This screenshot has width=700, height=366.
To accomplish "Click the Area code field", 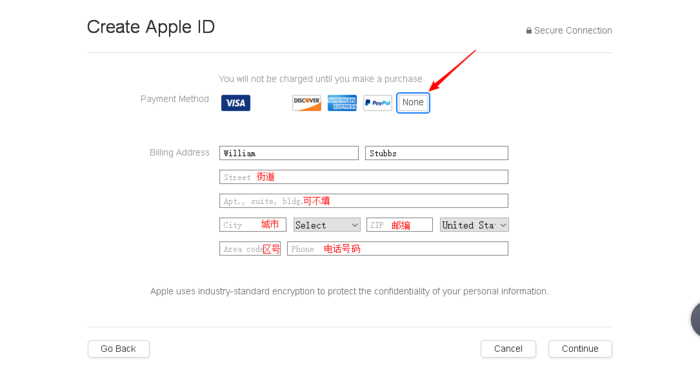I will point(250,249).
